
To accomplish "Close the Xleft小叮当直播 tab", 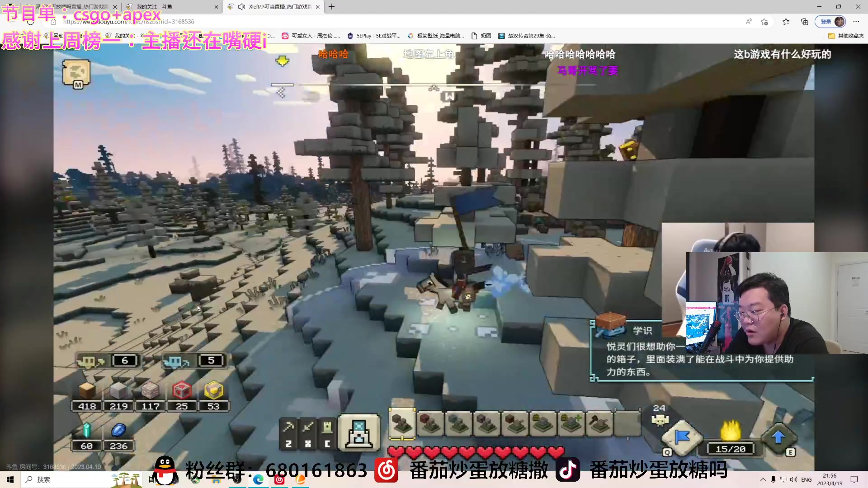I will pos(317,7).
